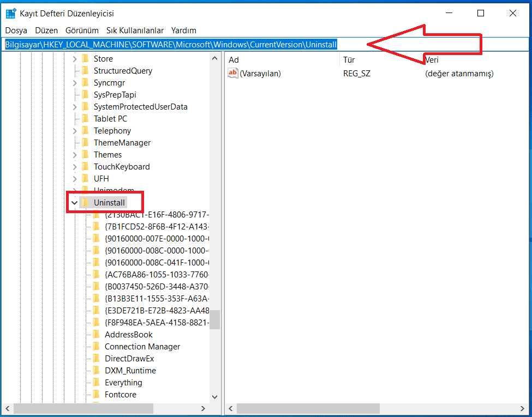This screenshot has height=417, width=532.
Task: Click the Store folder icon
Action: pyautogui.click(x=86, y=59)
